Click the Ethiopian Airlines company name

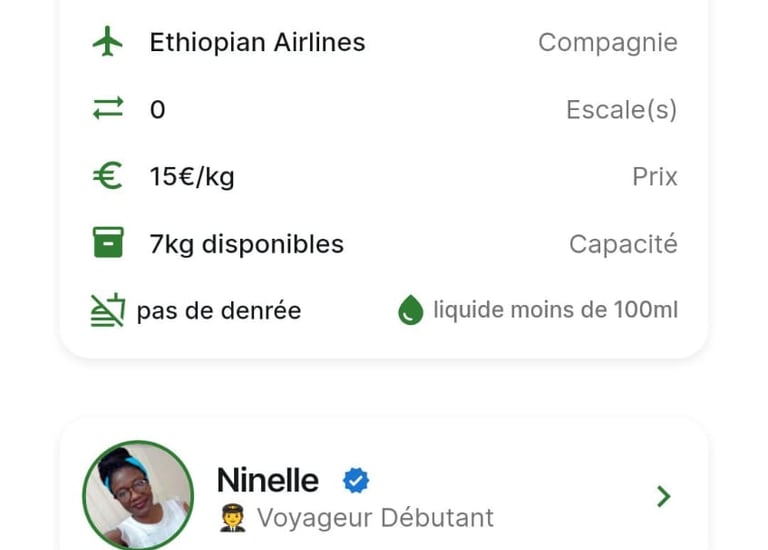[257, 42]
